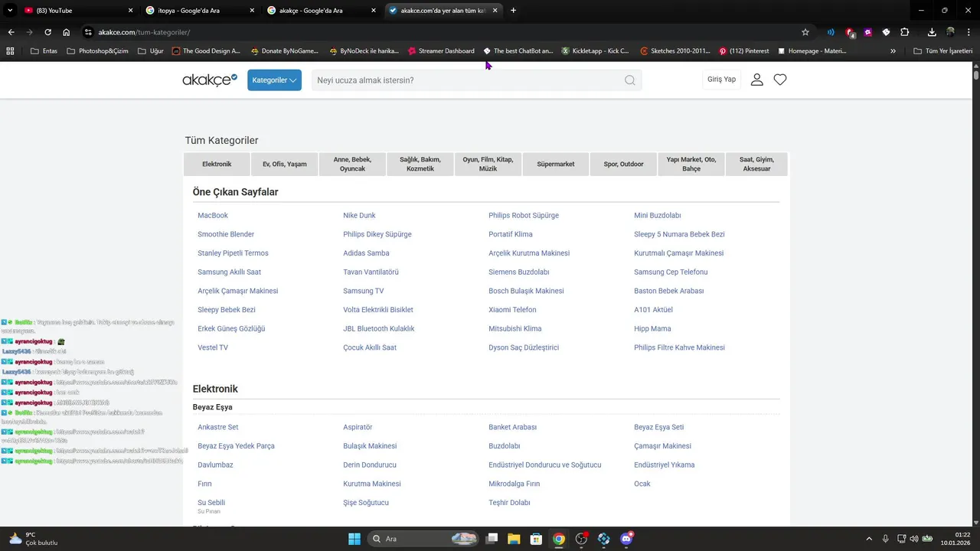Open the Samsung Akıllı Saat link

coord(229,272)
